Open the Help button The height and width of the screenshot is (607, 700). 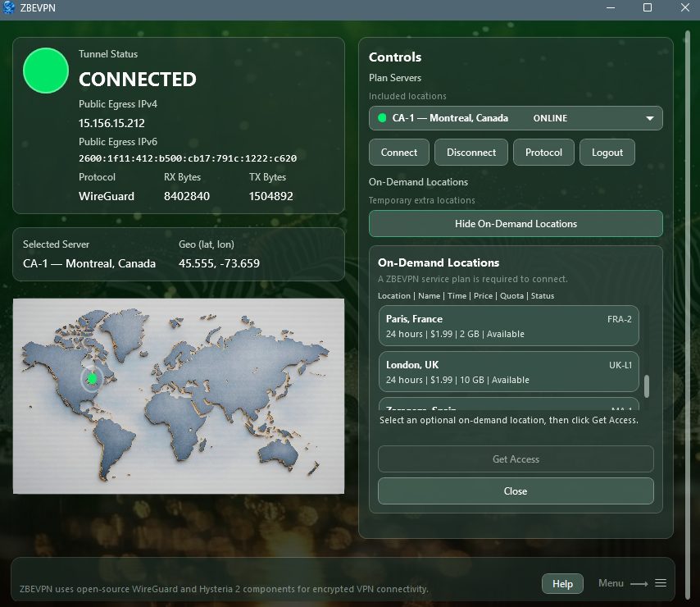pos(562,584)
